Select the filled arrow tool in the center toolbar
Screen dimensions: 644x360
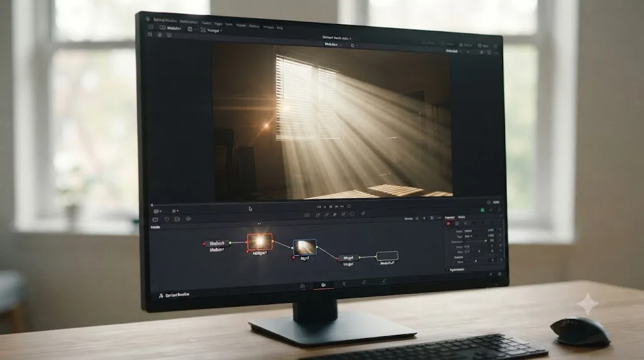tap(335, 215)
